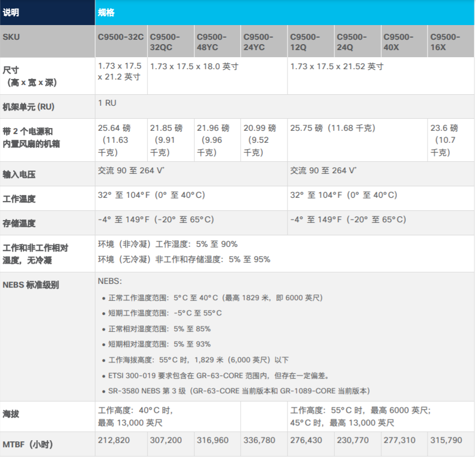Click the C9500-48YC column header
This screenshot has height=457, width=476.
coord(217,42)
